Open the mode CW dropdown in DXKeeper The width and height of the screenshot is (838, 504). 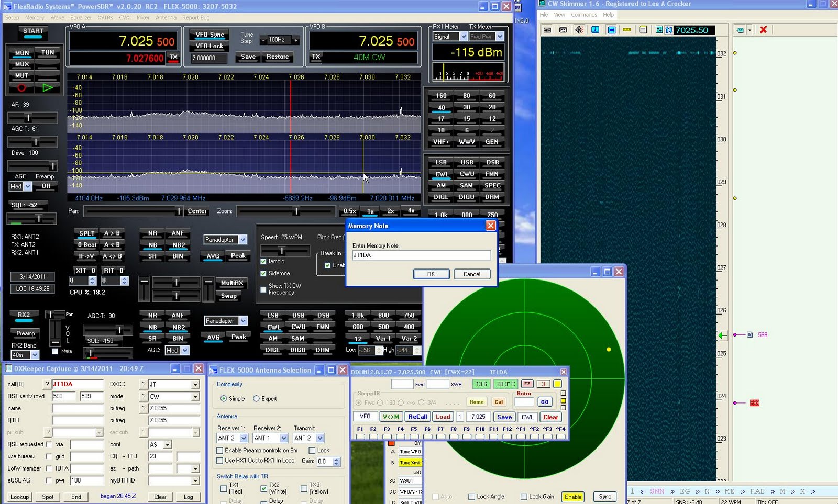[x=195, y=397]
